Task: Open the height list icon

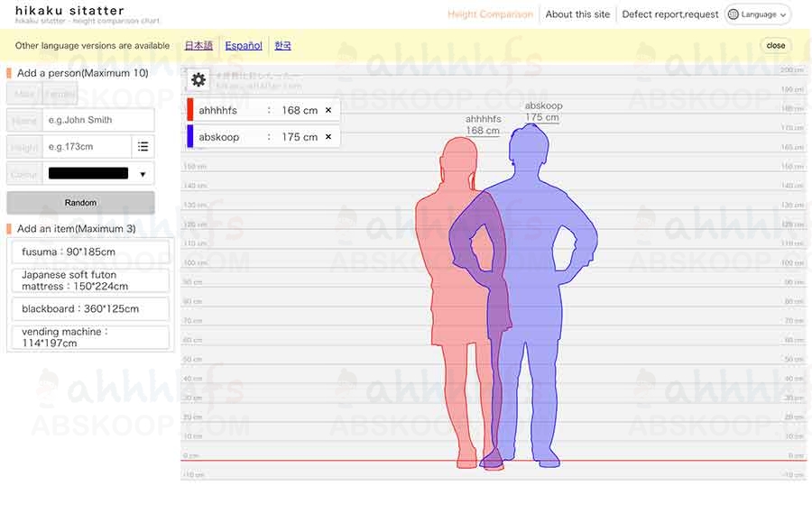Action: 143,147
